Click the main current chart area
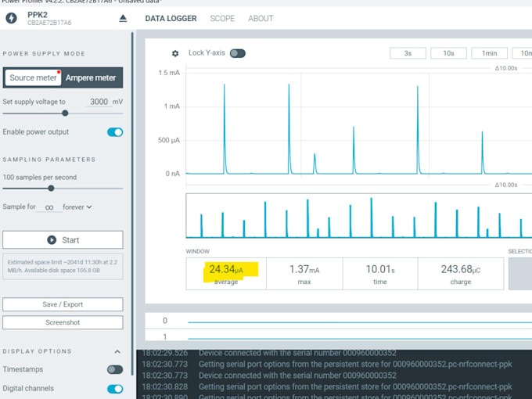 point(359,124)
